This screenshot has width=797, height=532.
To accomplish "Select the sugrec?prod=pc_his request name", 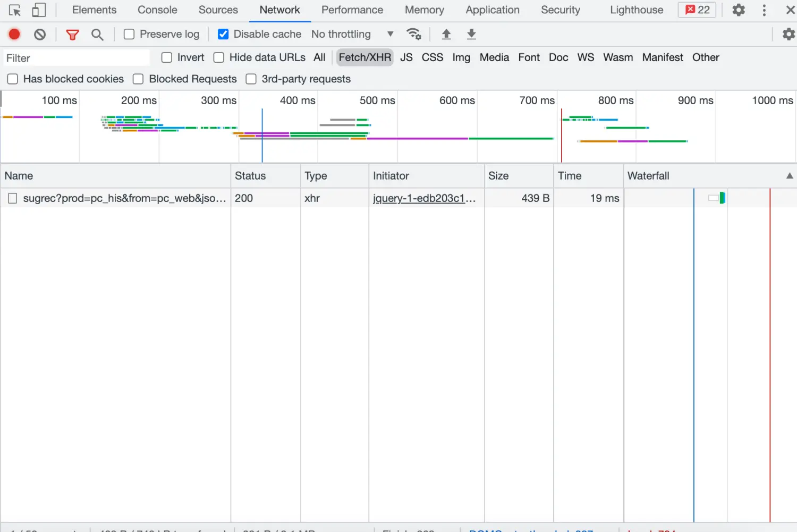I will pyautogui.click(x=125, y=198).
